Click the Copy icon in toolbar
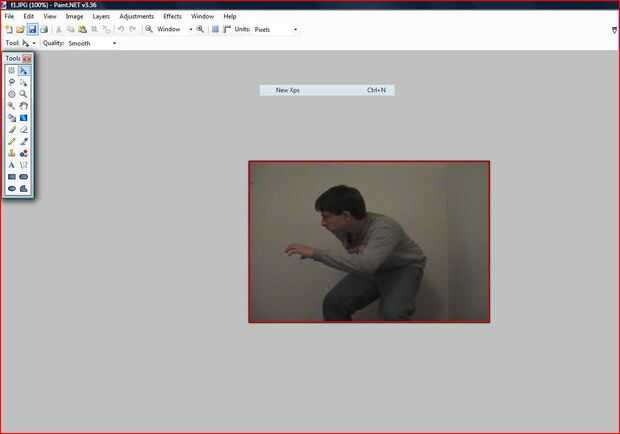 70,29
